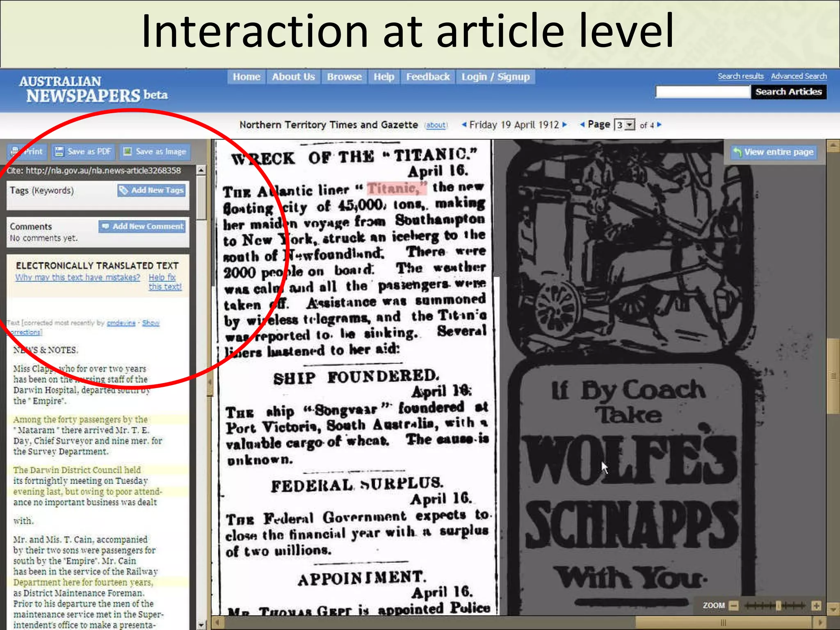Open the Help menu item
Screen dimensions: 840x630
pyautogui.click(x=383, y=77)
